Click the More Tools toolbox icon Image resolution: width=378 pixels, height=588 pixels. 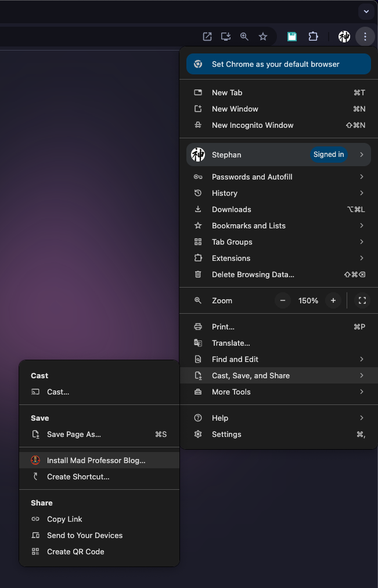click(x=198, y=392)
